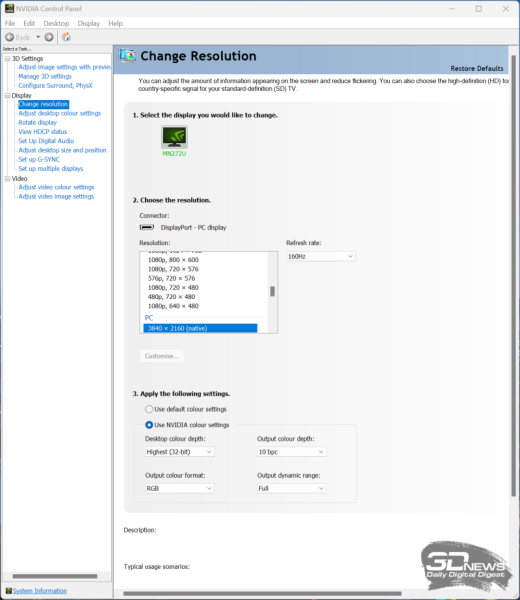Click the DisplayPort connector icon
This screenshot has width=520, height=600.
tap(147, 227)
